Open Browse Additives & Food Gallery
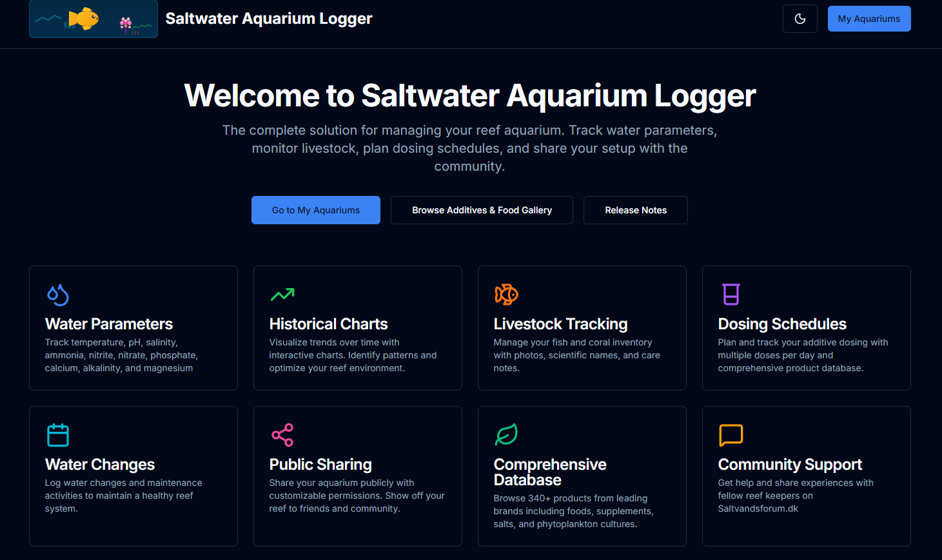 [x=482, y=210]
